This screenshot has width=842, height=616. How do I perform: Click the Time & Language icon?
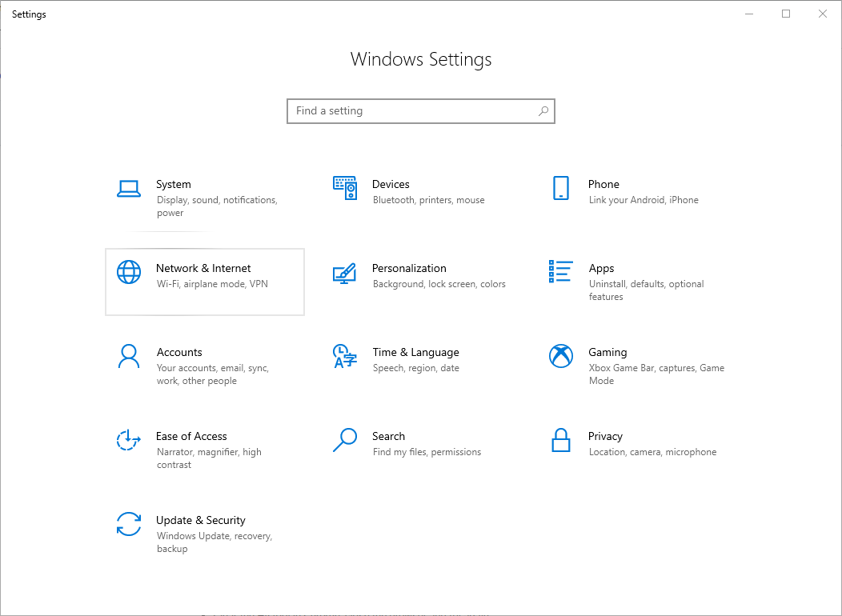click(x=345, y=356)
